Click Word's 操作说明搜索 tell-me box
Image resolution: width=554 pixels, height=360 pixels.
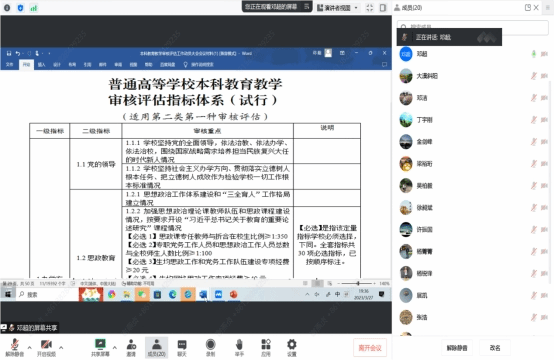(x=199, y=65)
